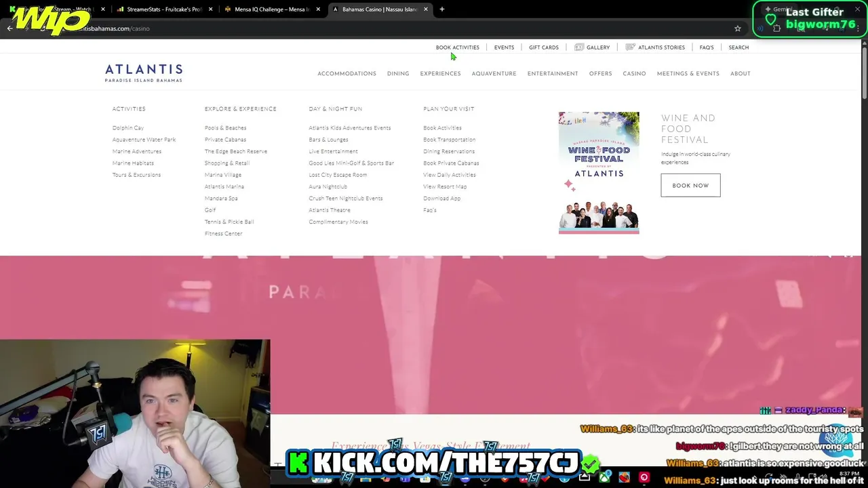Screen dimensions: 868x488
Task: Open the Entertainment menu
Action: pos(553,74)
